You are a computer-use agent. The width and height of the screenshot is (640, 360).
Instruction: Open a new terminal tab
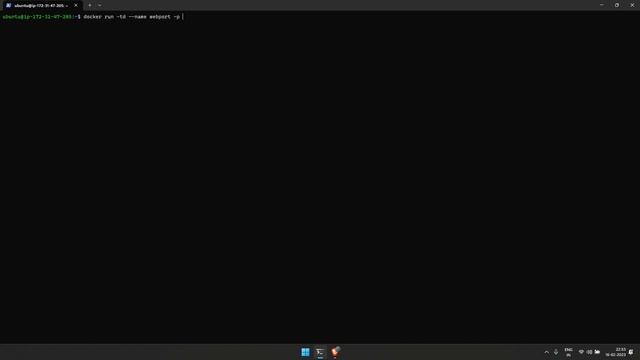pos(90,5)
